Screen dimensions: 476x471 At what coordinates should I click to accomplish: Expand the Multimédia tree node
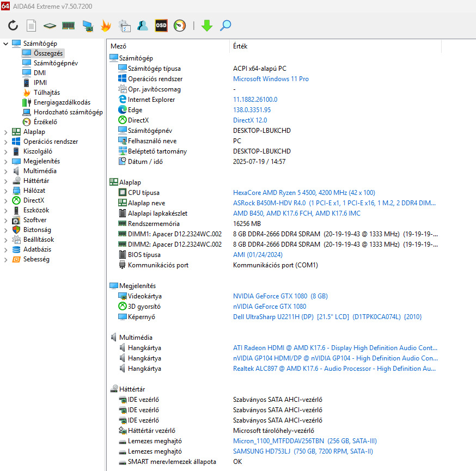point(5,171)
